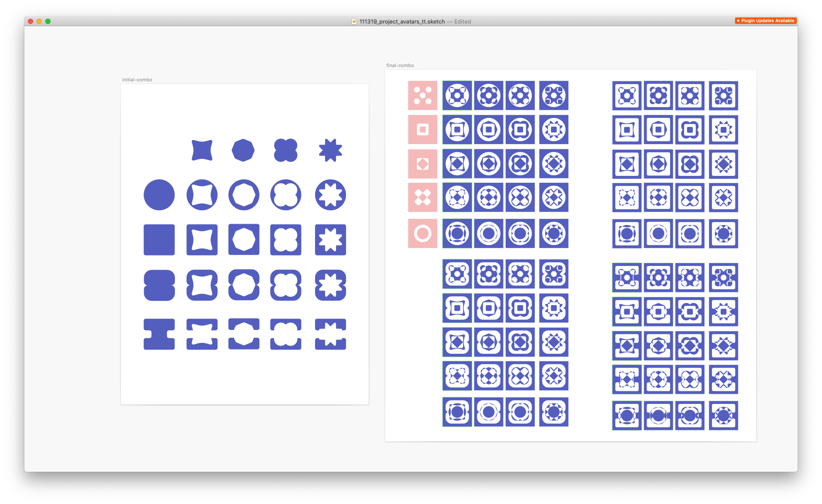This screenshot has height=504, width=822.
Task: Select blue tile immediately beside pink white-ring tile
Action: (457, 233)
